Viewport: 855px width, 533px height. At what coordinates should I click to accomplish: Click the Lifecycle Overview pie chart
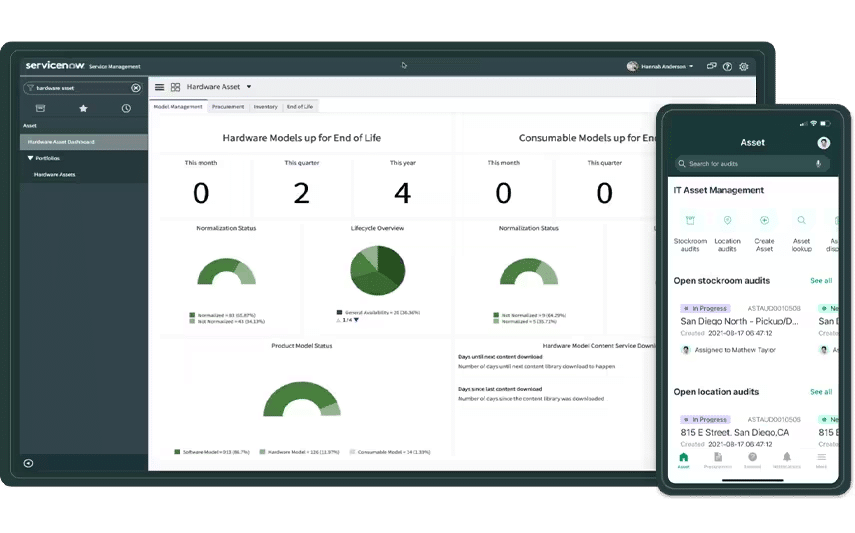[x=377, y=270]
